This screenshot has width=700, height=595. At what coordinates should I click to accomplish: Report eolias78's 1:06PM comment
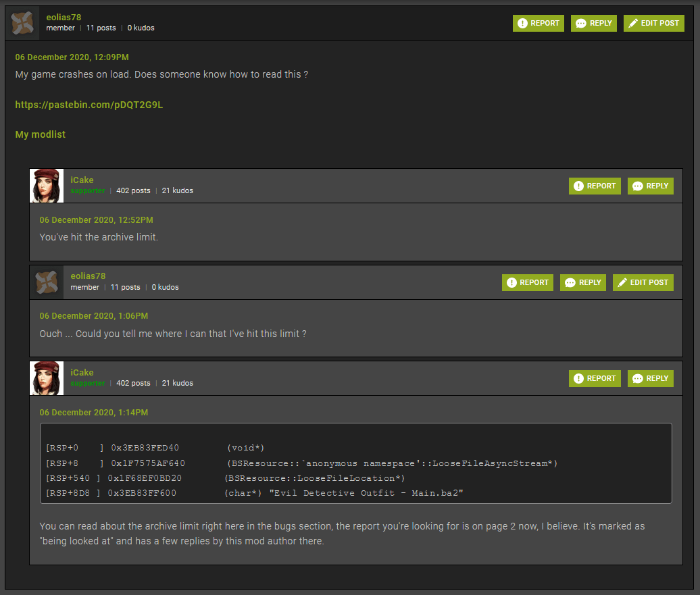[527, 282]
